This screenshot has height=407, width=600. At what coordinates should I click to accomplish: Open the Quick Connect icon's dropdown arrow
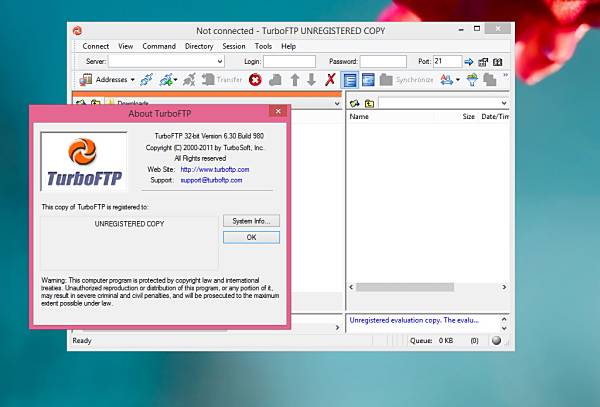pos(175,80)
